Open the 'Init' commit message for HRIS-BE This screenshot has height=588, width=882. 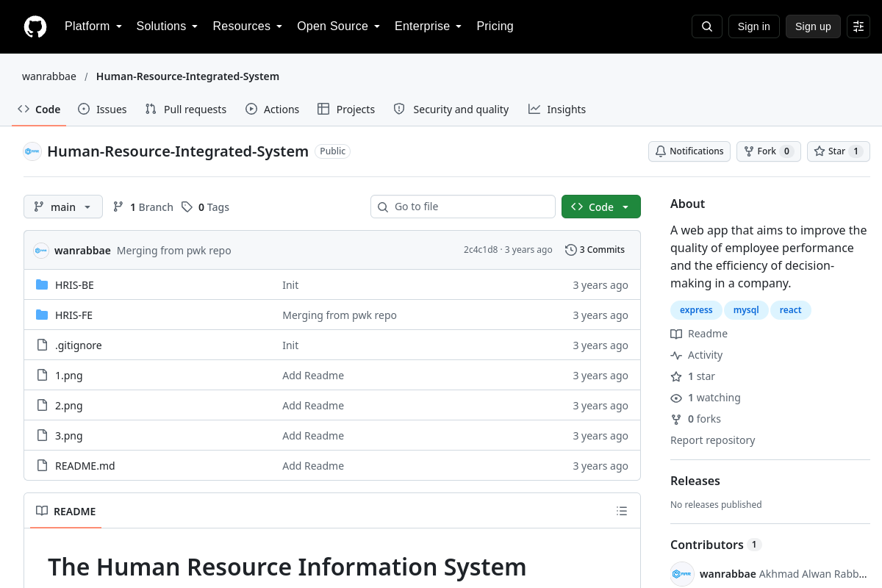[290, 285]
